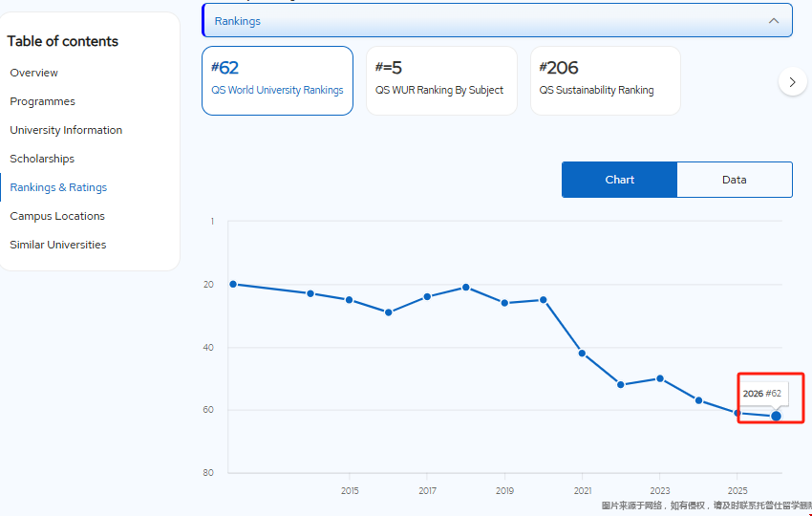Image resolution: width=812 pixels, height=516 pixels.
Task: Go to Overview in table of contents
Action: click(x=34, y=73)
